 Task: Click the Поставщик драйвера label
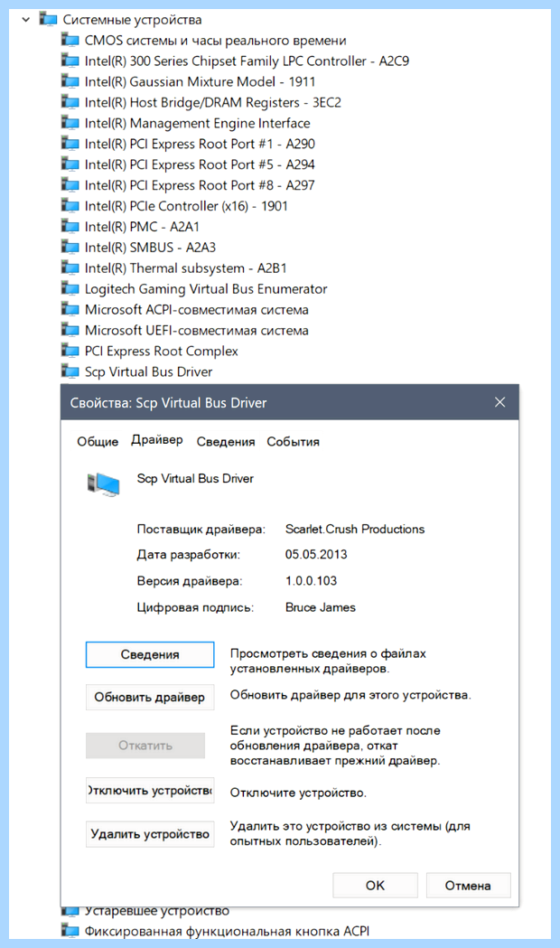click(201, 530)
